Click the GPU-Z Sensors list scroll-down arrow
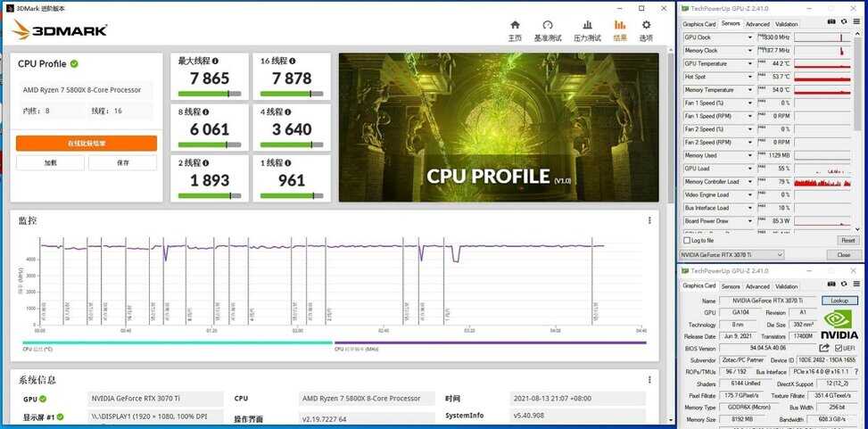This screenshot has height=429, width=868. 857,228
